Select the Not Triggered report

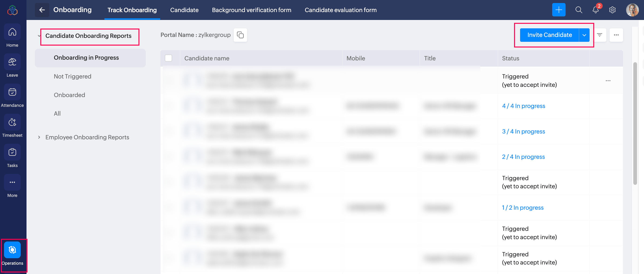(x=73, y=76)
